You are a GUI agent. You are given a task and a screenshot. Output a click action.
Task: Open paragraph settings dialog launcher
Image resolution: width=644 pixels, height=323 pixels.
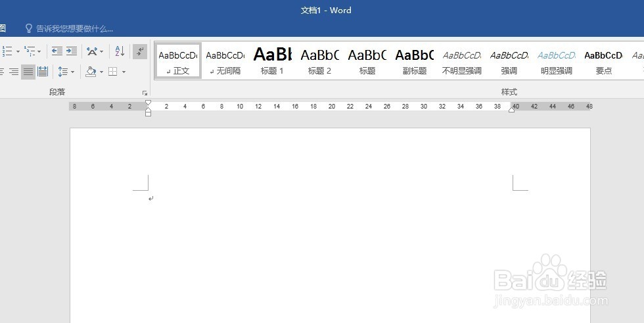145,93
